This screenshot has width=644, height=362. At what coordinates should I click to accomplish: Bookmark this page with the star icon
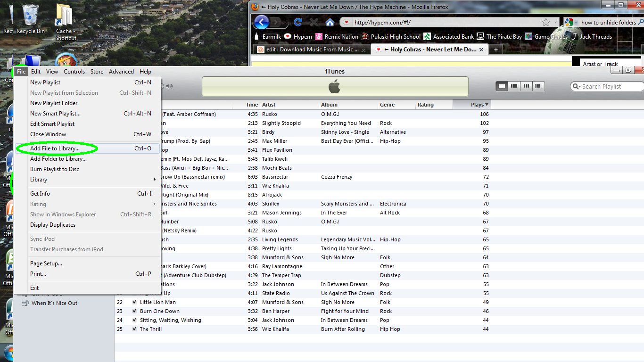click(546, 22)
